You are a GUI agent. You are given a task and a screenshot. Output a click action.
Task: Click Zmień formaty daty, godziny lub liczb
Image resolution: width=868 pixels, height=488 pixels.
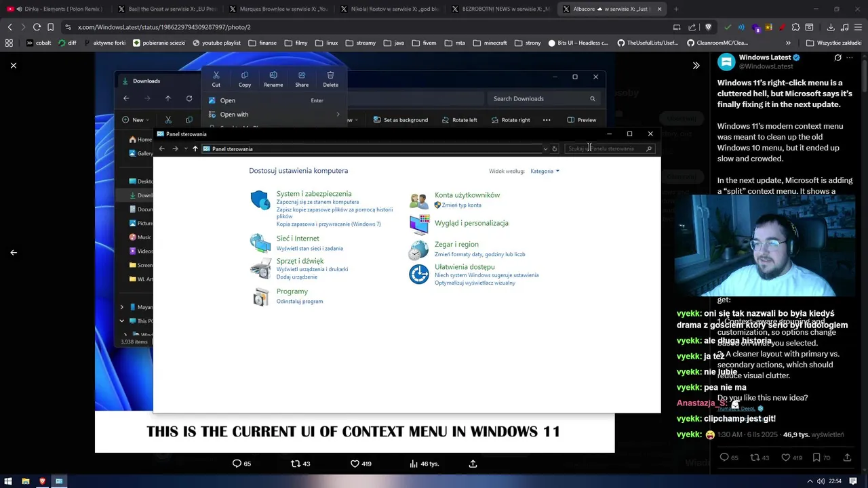point(479,254)
